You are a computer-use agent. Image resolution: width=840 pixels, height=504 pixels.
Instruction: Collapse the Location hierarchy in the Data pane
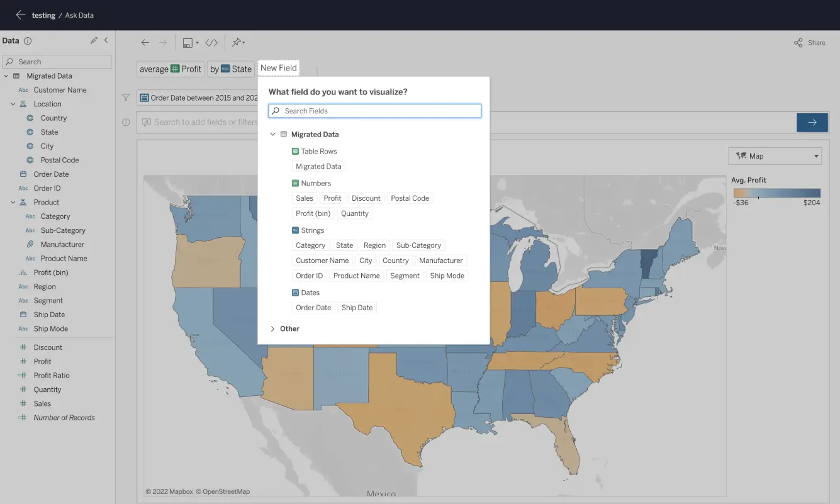12,104
